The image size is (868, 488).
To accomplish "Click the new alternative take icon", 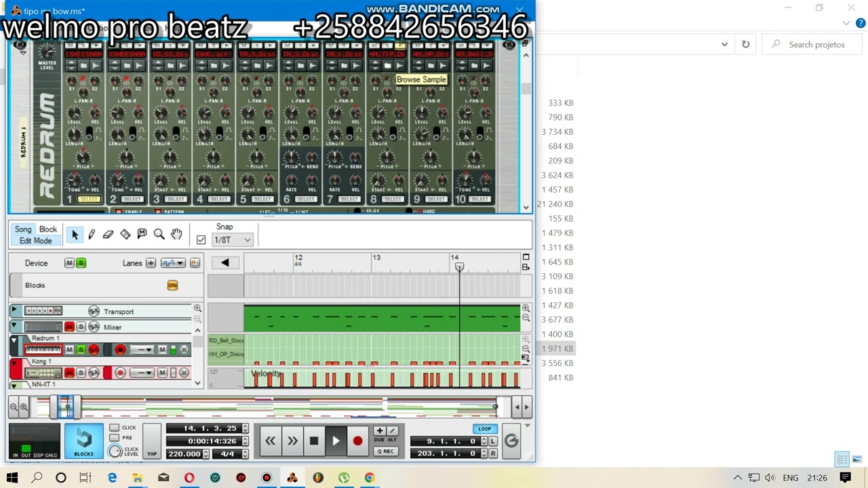I will click(392, 430).
